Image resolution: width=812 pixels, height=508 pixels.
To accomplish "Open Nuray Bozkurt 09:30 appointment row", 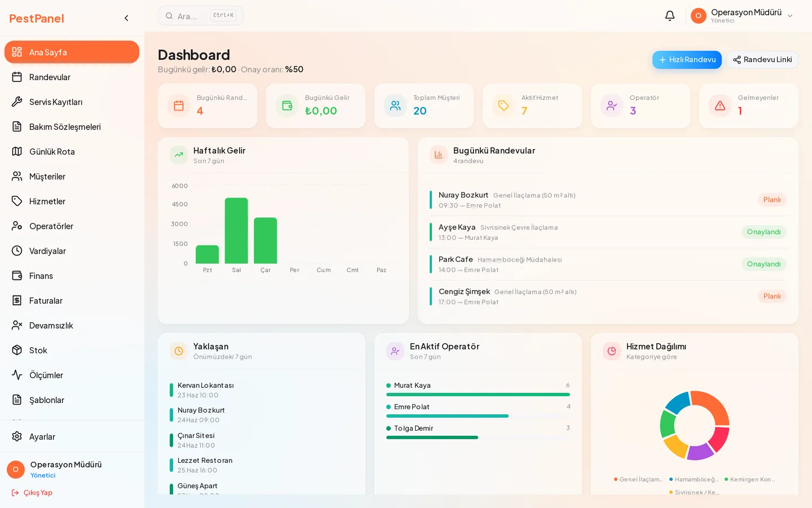I will tap(608, 200).
